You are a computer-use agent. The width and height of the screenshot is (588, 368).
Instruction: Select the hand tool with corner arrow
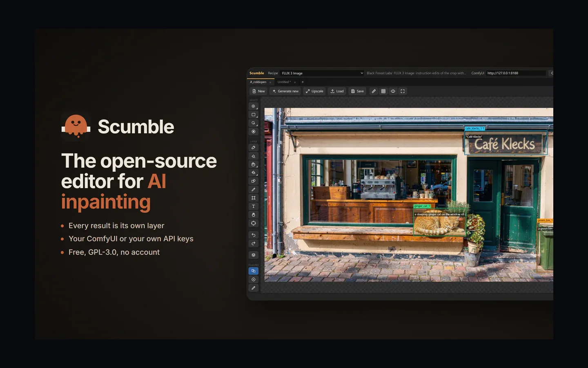click(x=254, y=164)
